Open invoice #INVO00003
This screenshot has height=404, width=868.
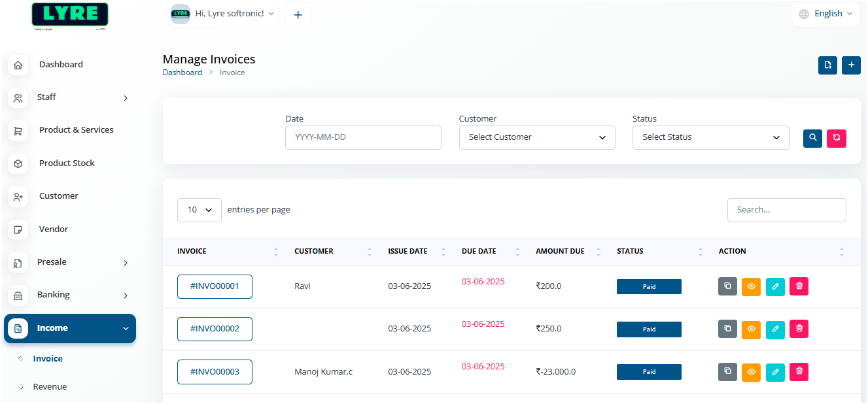coord(215,371)
